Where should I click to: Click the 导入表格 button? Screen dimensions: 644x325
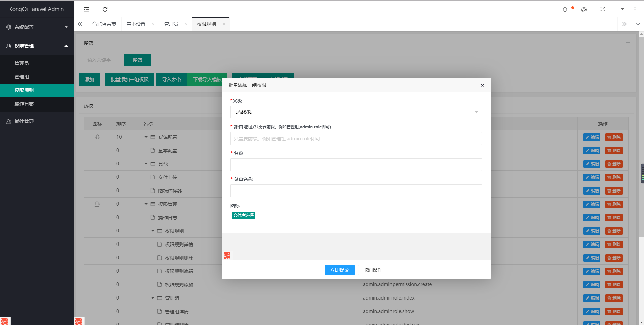[x=171, y=79]
